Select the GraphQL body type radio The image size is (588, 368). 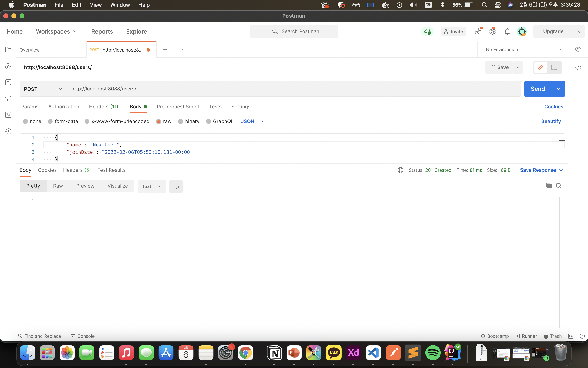[208, 121]
